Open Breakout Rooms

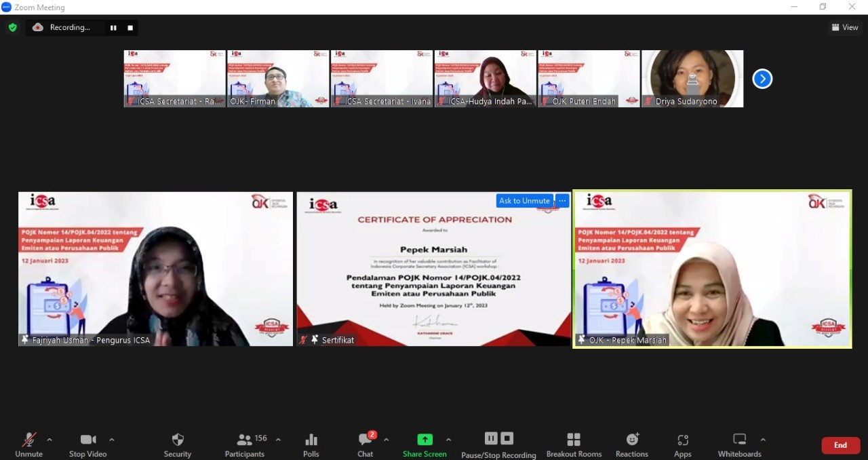coord(574,444)
